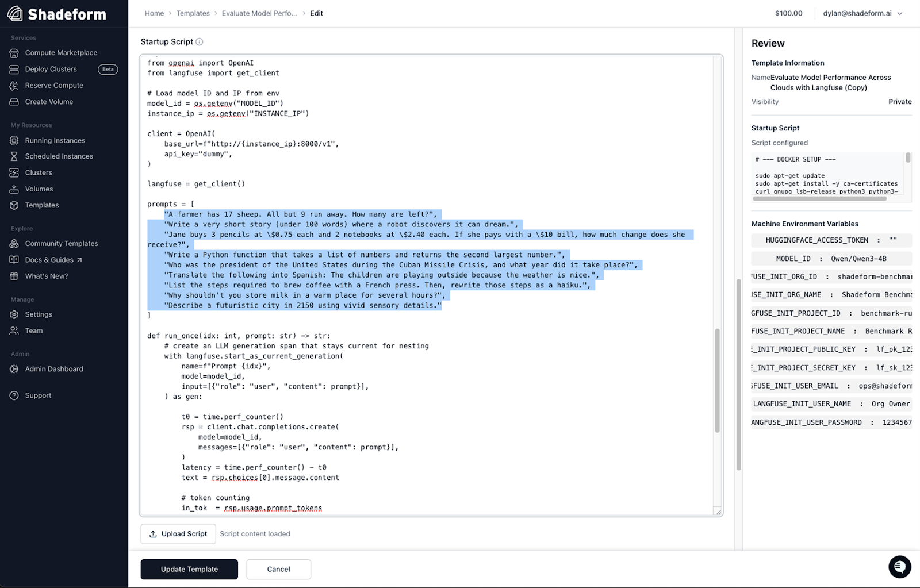Go to Running Instances page
The image size is (920, 588).
point(55,140)
